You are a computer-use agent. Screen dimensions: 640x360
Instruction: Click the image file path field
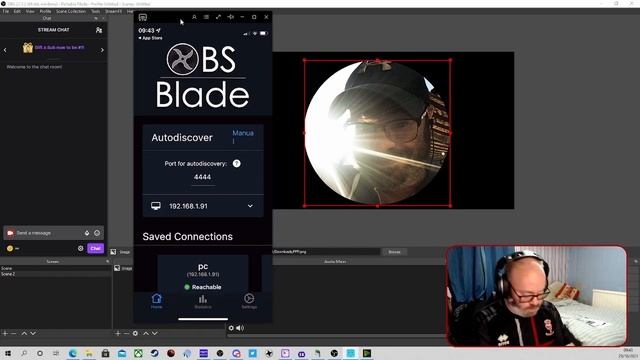click(x=326, y=252)
